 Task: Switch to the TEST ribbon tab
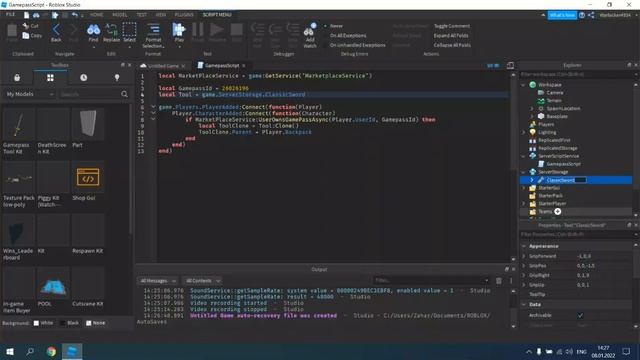(142, 15)
